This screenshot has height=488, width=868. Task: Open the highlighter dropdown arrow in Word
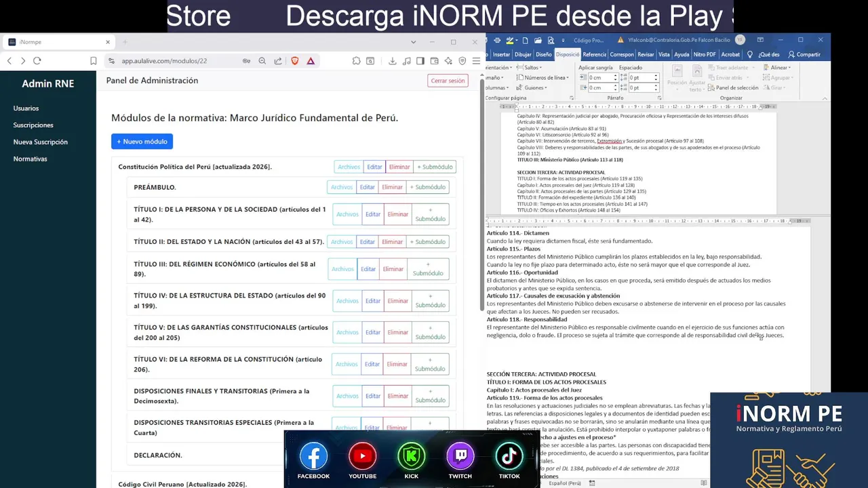tap(517, 40)
